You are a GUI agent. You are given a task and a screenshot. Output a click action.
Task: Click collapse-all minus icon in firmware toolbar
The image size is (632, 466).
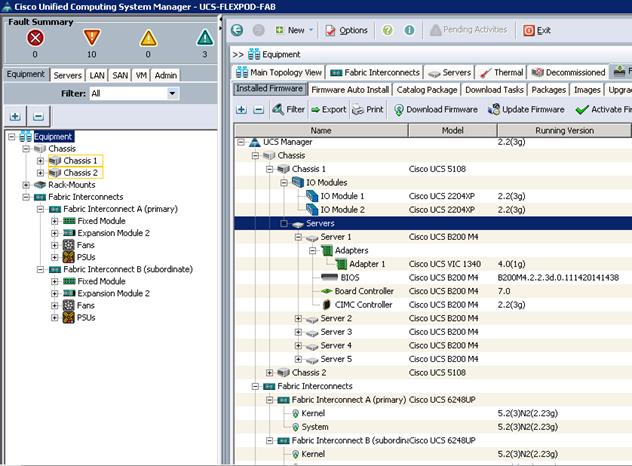(x=258, y=110)
